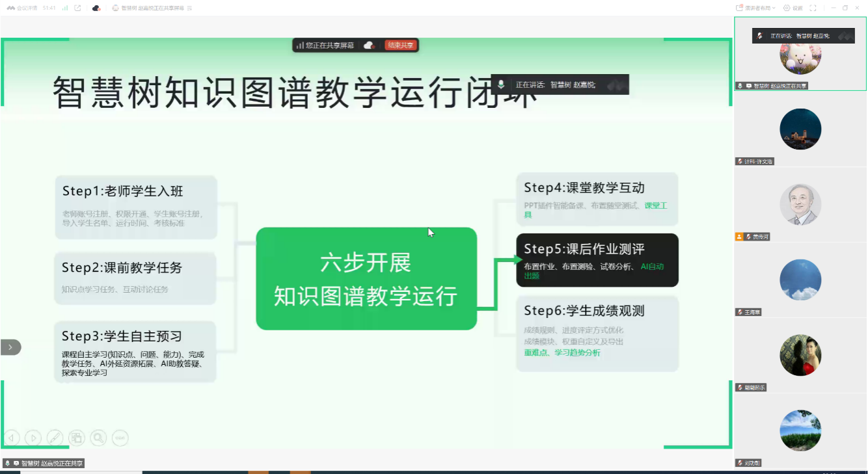Expand the list beside 智慧树 赵嘉悦正在共享屏幕
This screenshot has width=868, height=474.
[x=189, y=8]
